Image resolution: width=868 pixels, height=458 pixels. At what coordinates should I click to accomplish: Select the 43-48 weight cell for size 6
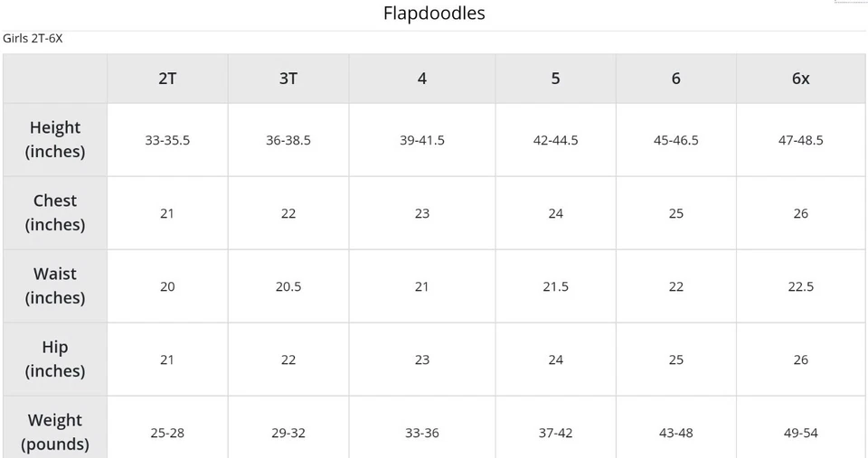point(676,434)
